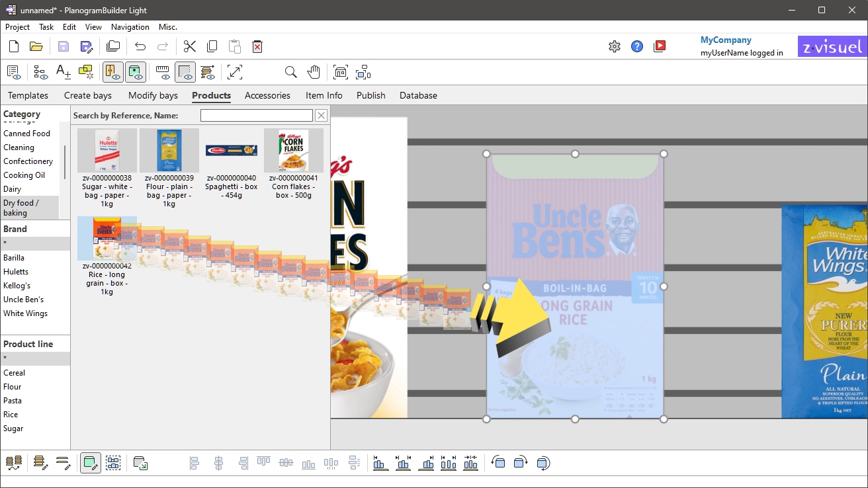The height and width of the screenshot is (488, 868).
Task: Open the View menu
Action: point(93,27)
